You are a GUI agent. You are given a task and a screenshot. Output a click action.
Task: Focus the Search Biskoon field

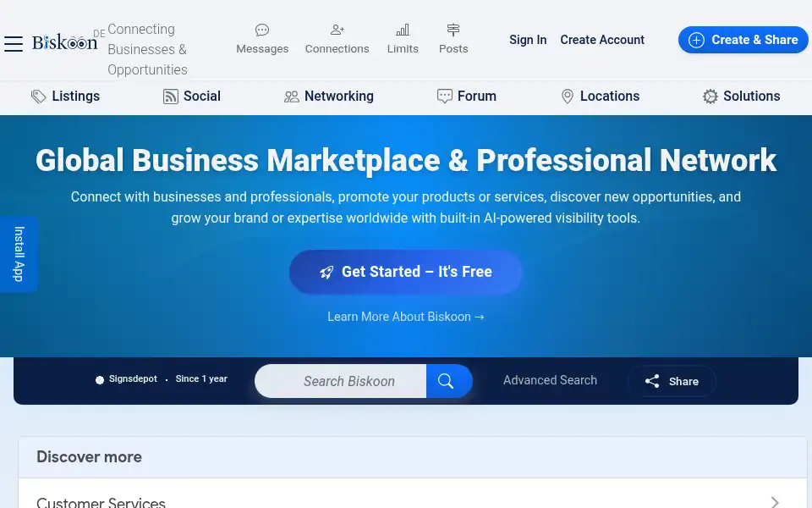(x=341, y=382)
